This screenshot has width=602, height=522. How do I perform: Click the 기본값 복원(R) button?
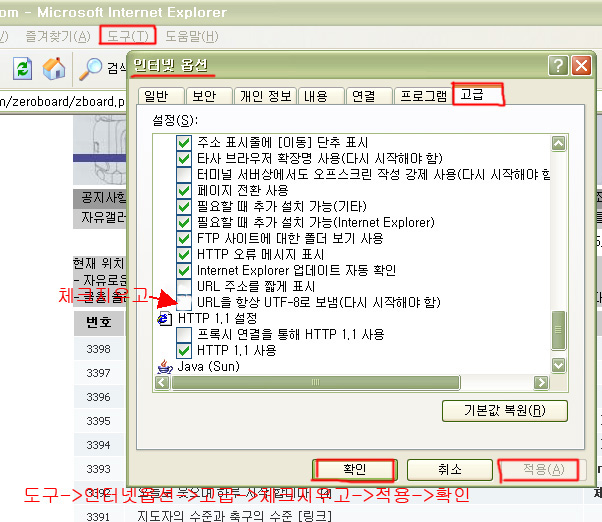coord(504,411)
